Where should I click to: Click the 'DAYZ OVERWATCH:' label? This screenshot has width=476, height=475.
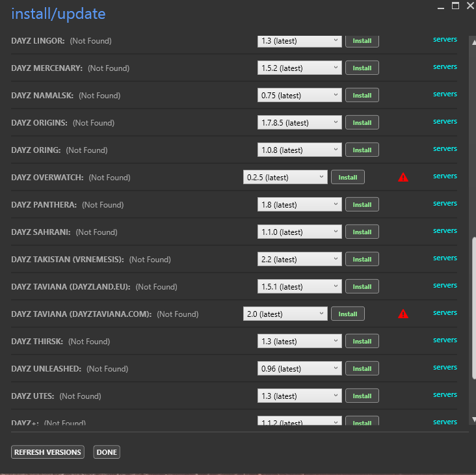point(47,178)
